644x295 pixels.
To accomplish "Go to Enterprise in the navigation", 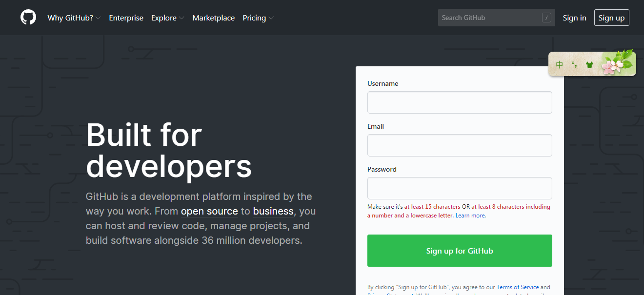I will pyautogui.click(x=126, y=18).
